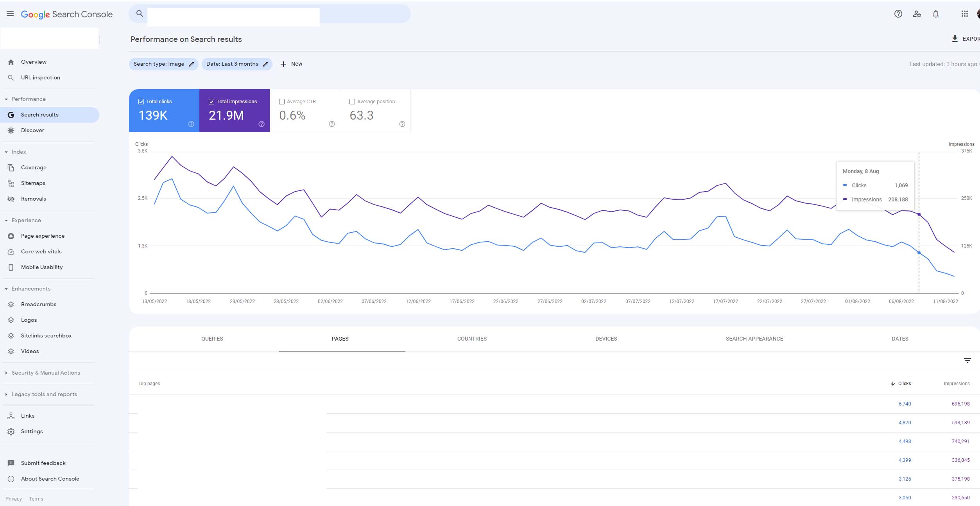Switch to the Countries tab
The width and height of the screenshot is (980, 506).
coord(472,339)
